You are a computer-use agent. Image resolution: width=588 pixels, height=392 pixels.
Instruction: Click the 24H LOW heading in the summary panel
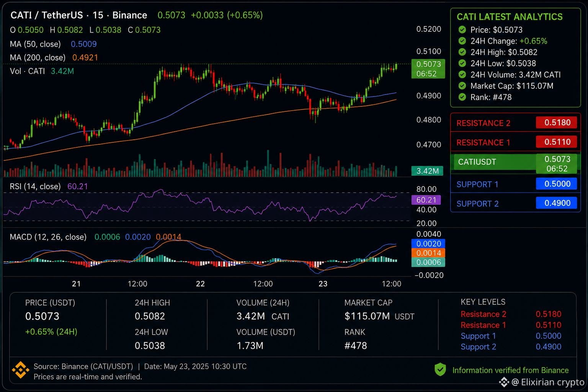(x=151, y=332)
